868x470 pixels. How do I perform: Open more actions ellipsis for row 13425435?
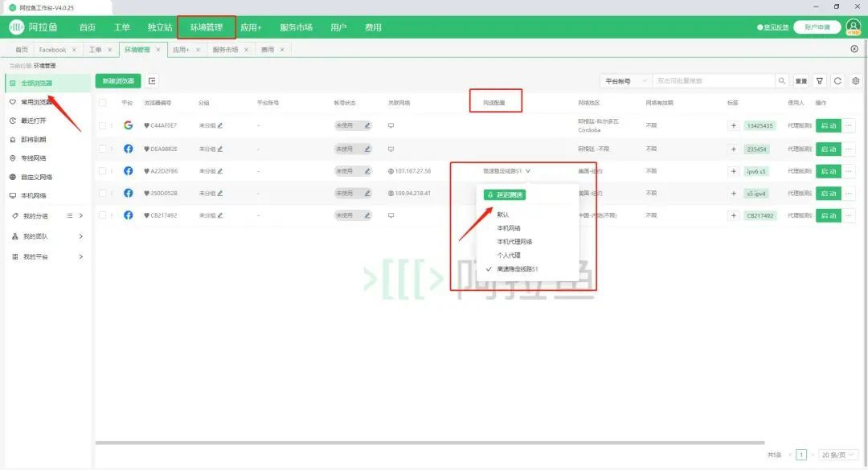[x=849, y=125]
